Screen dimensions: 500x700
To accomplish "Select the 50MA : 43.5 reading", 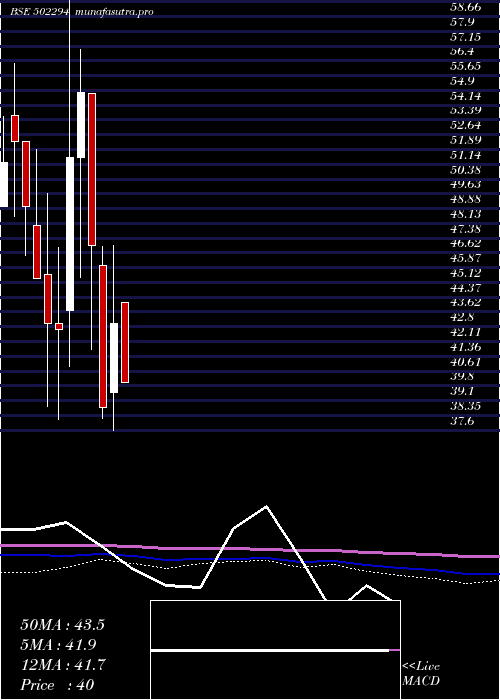I will coord(62,625).
